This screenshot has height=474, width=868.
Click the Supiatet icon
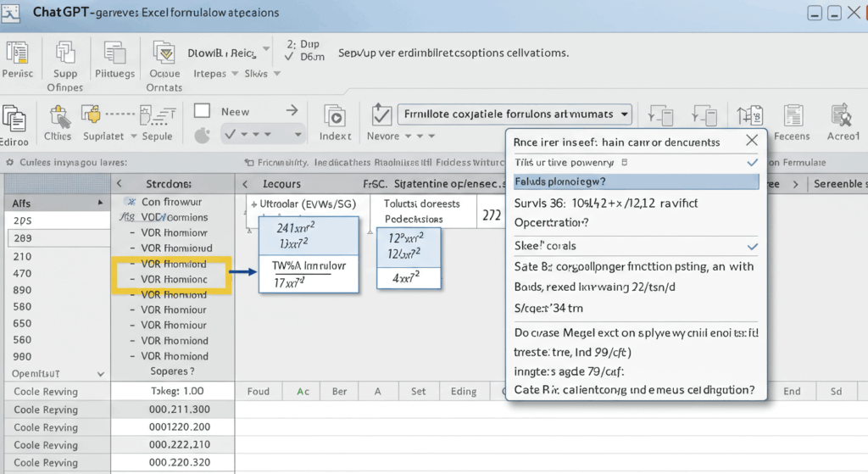pos(92,114)
